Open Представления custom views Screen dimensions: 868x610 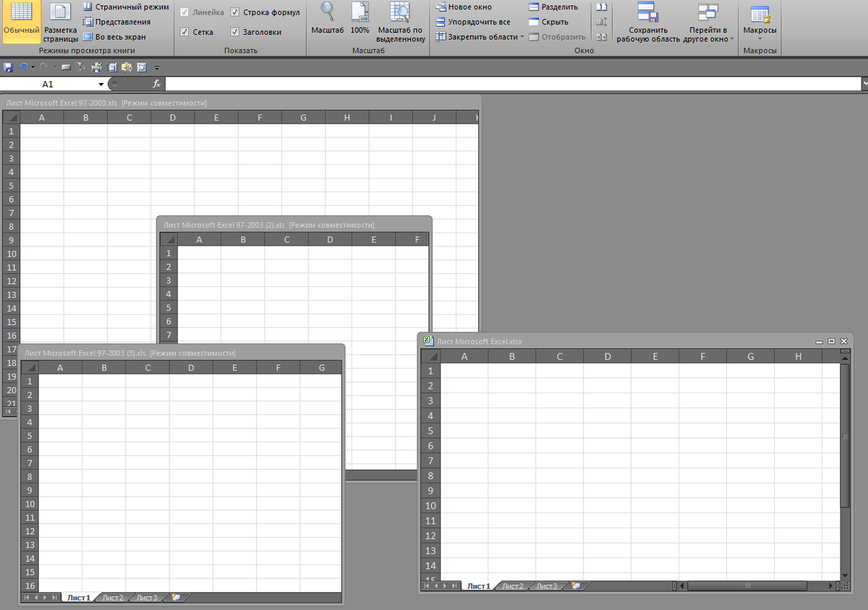[116, 22]
